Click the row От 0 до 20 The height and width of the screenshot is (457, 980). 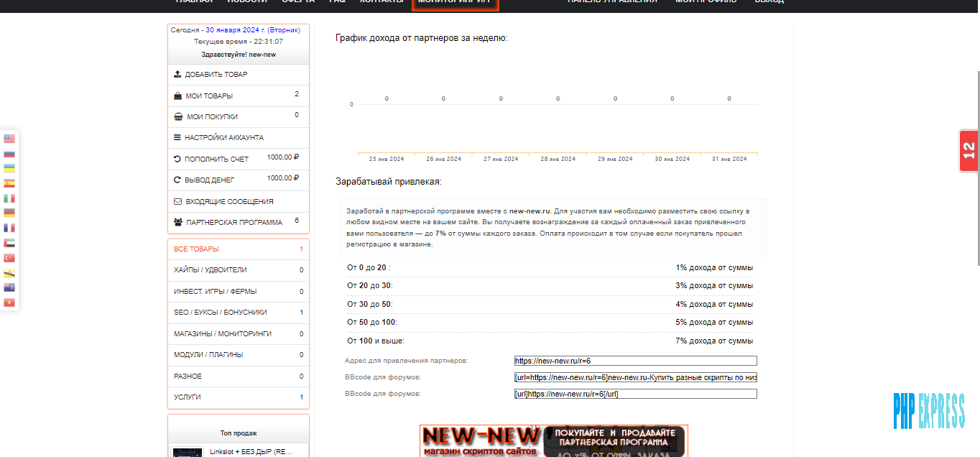550,267
